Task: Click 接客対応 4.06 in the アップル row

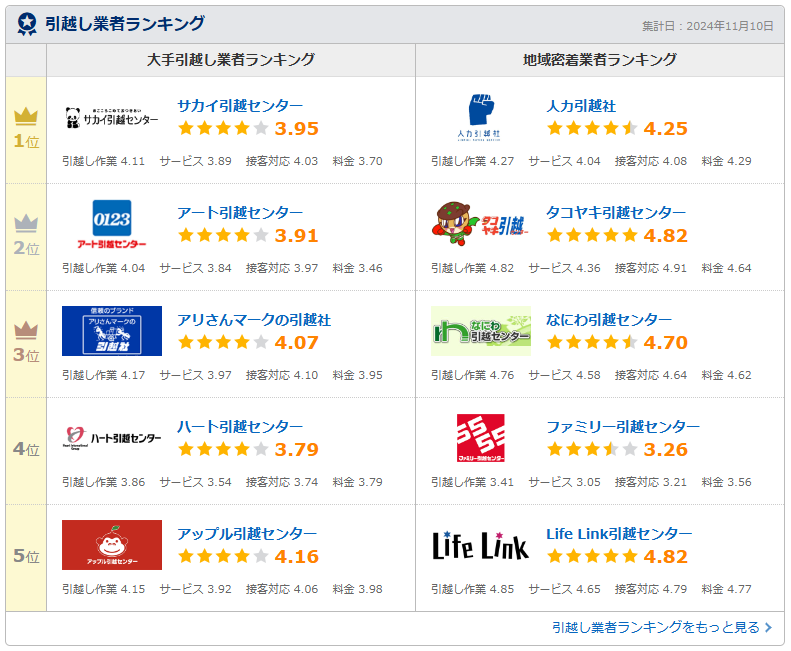Action: click(282, 589)
